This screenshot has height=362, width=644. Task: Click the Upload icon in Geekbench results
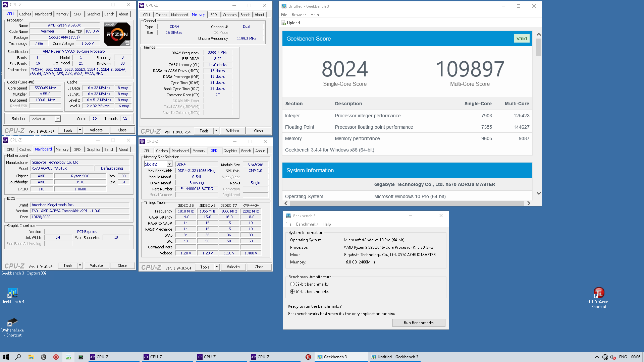tap(283, 23)
